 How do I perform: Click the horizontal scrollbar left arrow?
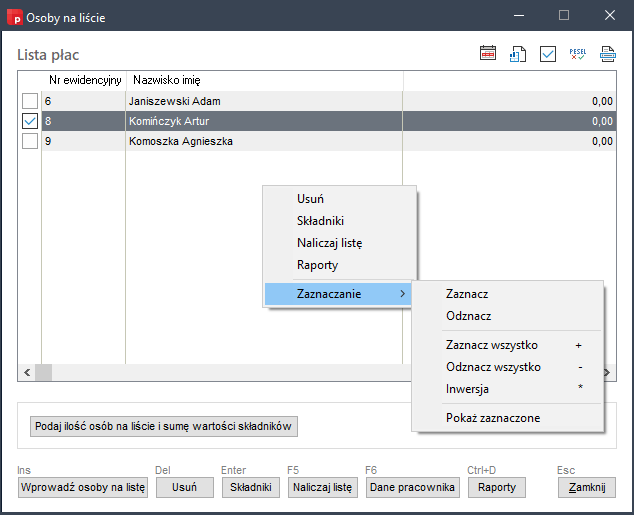[x=27, y=372]
